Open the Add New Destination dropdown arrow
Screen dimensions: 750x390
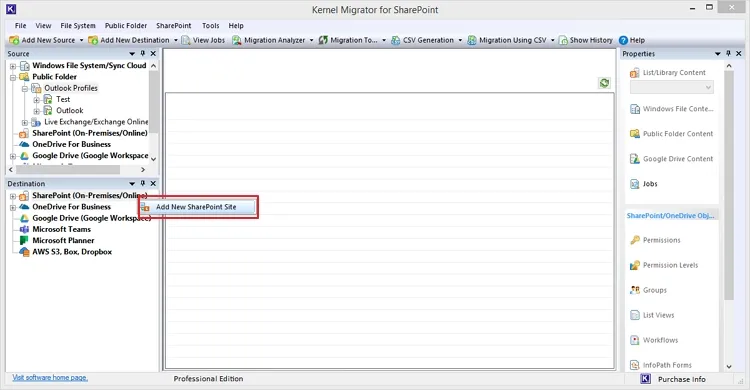[176, 40]
